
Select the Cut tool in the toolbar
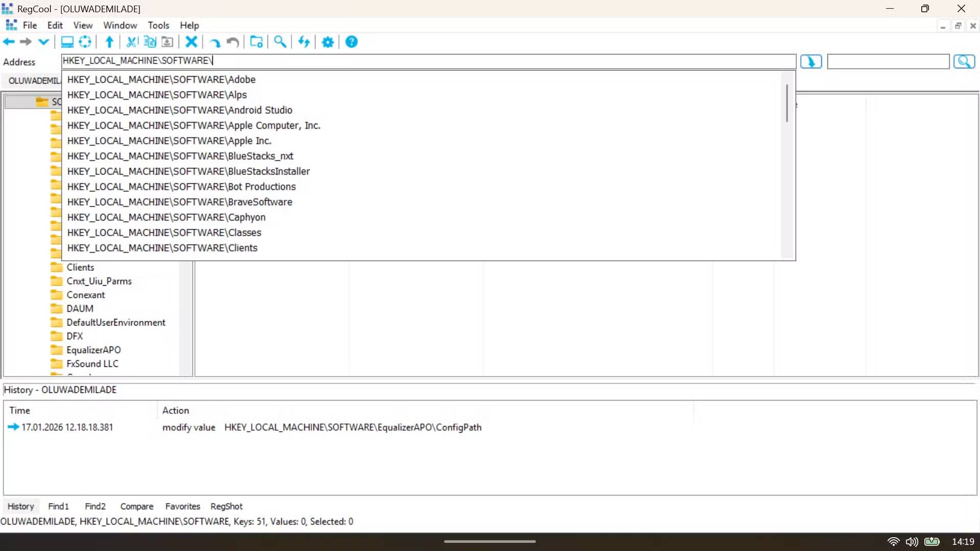click(x=131, y=42)
